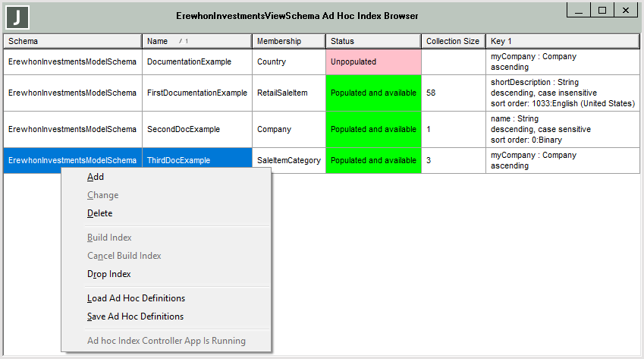Select Delete in the context menu
The image size is (644, 359).
click(x=99, y=213)
